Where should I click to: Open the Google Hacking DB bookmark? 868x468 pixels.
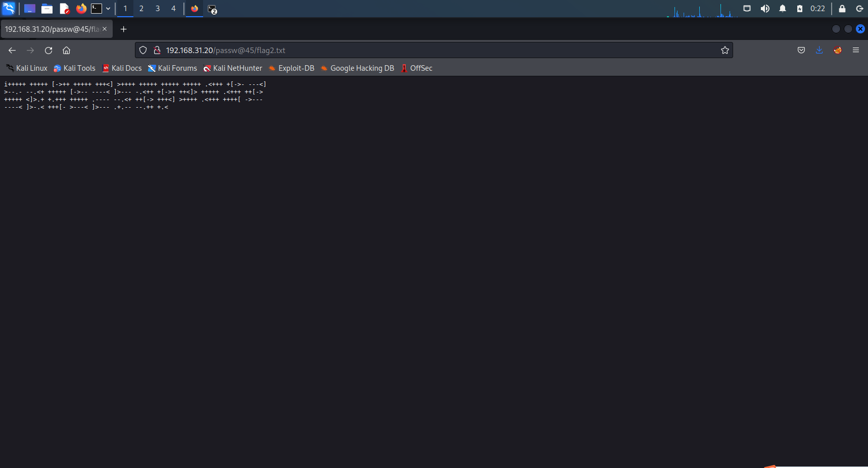pyautogui.click(x=357, y=68)
